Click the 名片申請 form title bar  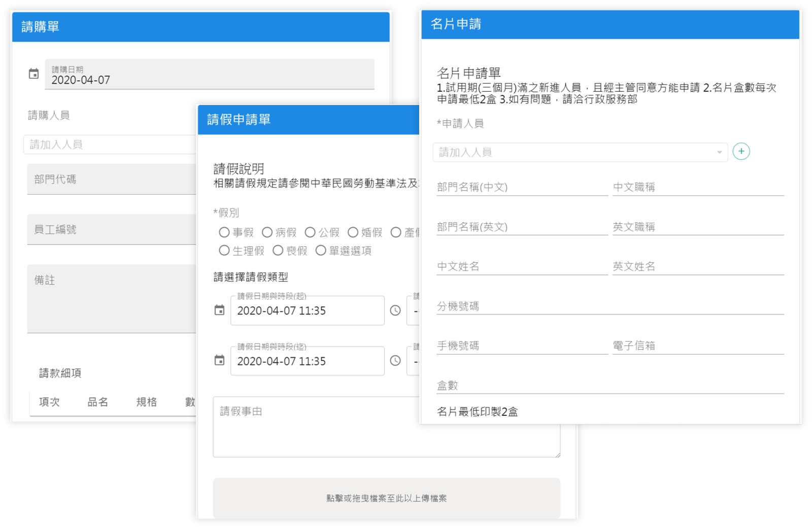click(x=611, y=24)
